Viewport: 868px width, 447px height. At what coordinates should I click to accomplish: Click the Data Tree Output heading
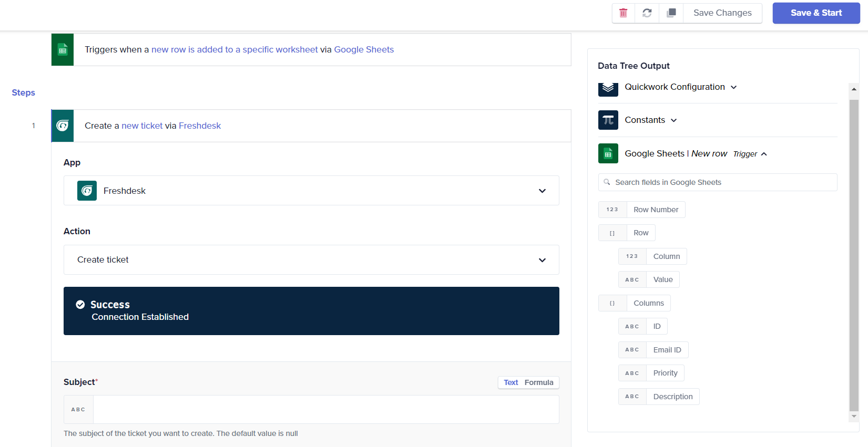click(634, 66)
